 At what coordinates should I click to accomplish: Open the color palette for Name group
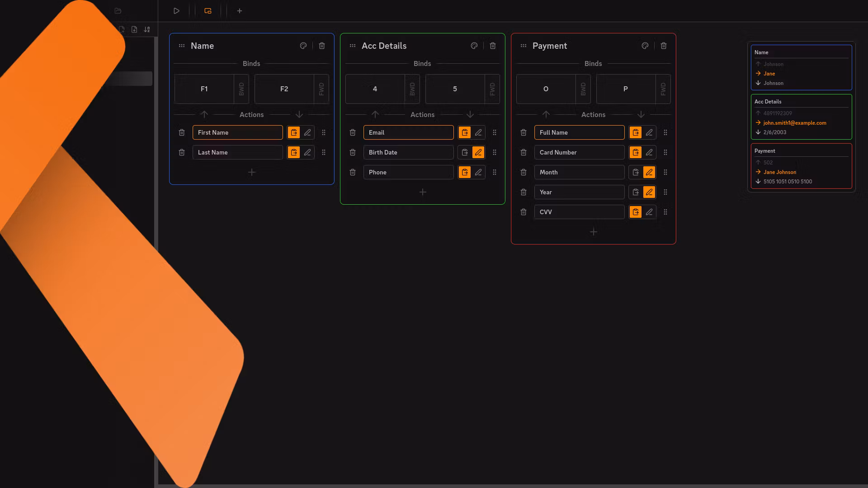point(303,46)
